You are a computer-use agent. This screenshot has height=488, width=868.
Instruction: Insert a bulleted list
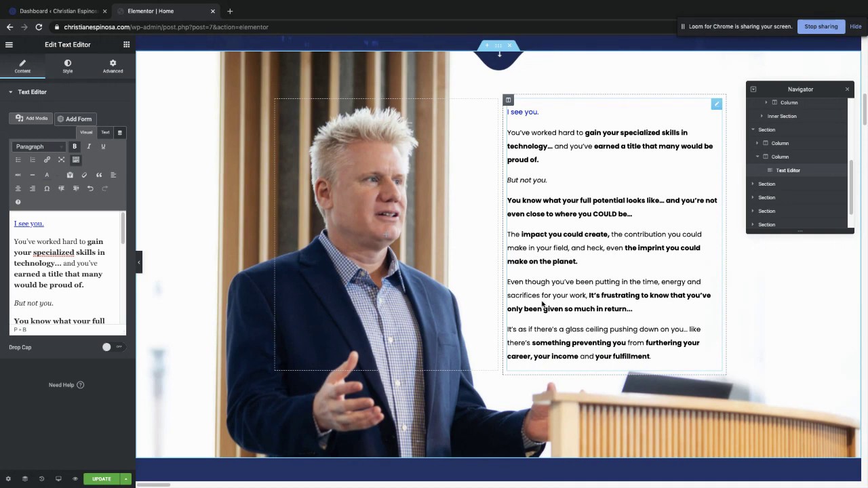(x=18, y=160)
